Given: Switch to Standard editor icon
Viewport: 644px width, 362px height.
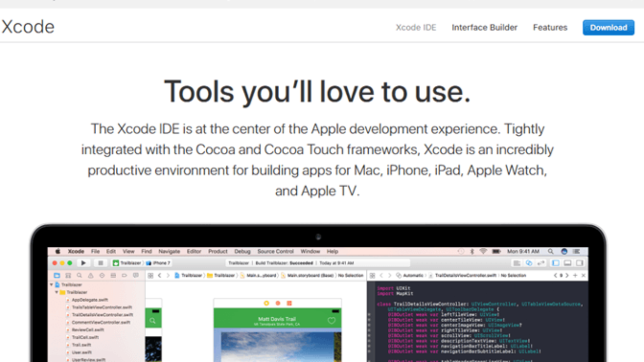Looking at the screenshot, I should coord(517,263).
